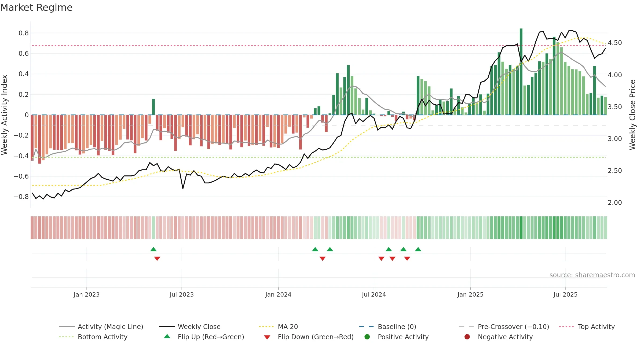This screenshot has height=362, width=644.
Task: Click the Jul 2025 axis label
Action: (565, 294)
